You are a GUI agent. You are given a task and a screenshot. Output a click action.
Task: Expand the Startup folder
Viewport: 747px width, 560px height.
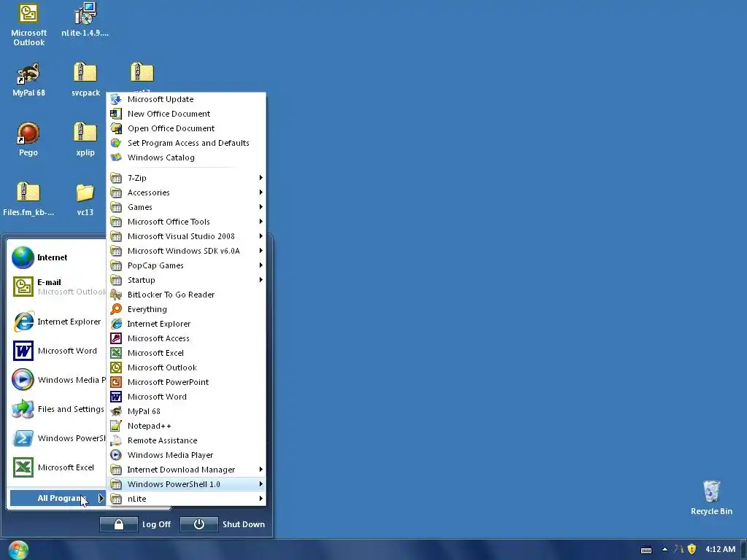(x=186, y=280)
